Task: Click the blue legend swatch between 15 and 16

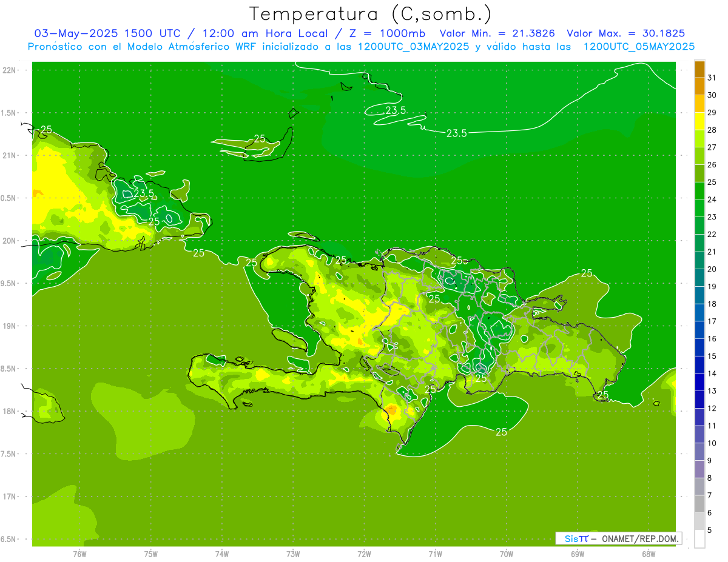Action: click(x=699, y=347)
